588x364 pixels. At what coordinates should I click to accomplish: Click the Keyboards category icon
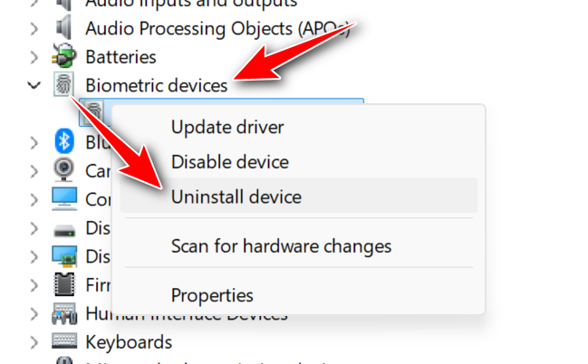[63, 342]
